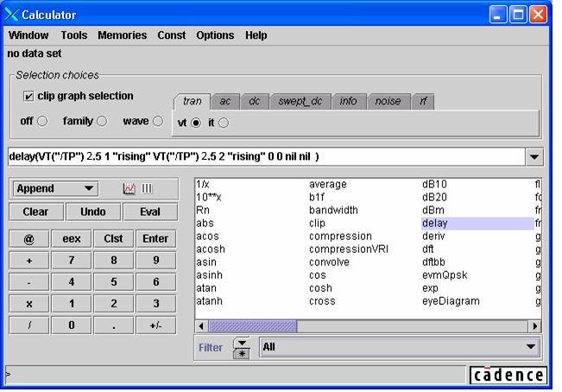The width and height of the screenshot is (562, 392).
Task: Select the delay function in the list
Action: coord(435,224)
